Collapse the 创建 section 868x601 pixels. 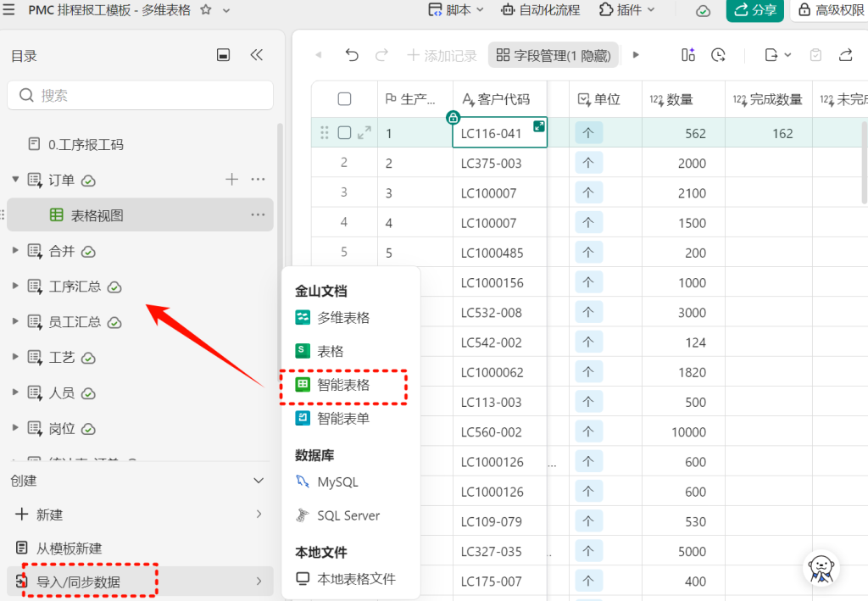[259, 481]
